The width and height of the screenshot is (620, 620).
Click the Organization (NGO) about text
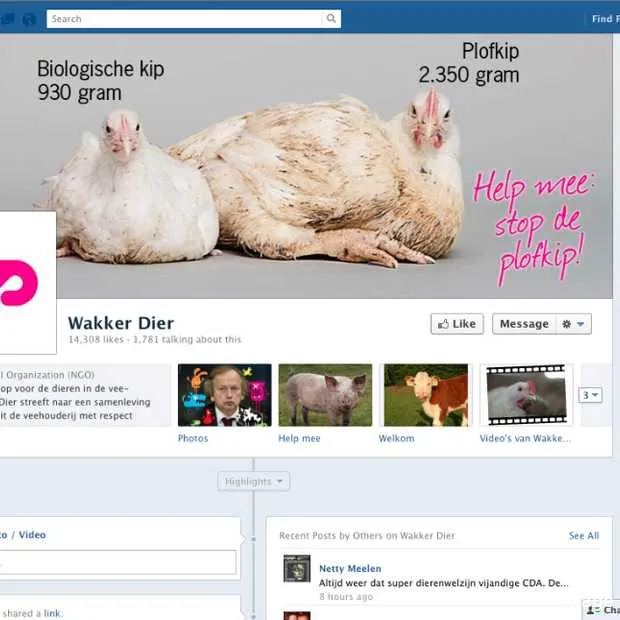pos(47,374)
